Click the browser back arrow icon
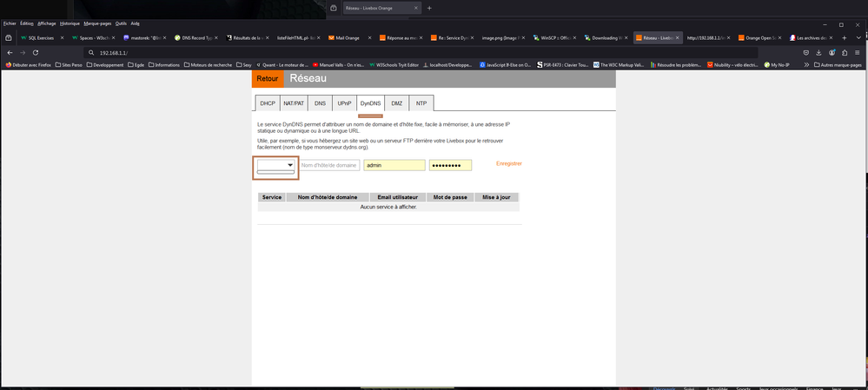Image resolution: width=868 pixels, height=390 pixels. (10, 52)
